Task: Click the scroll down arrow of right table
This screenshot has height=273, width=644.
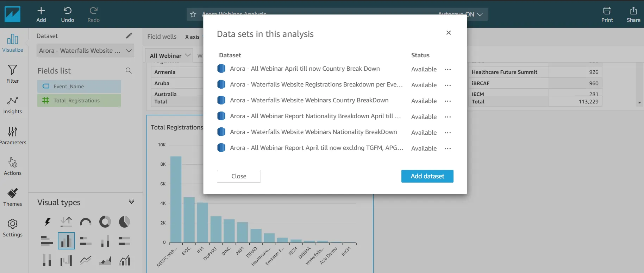Action: (639, 103)
